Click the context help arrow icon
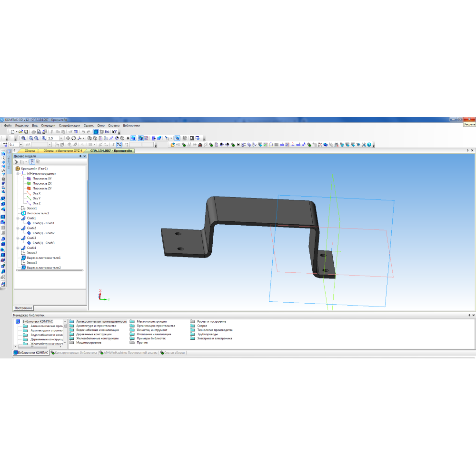 pos(115,131)
